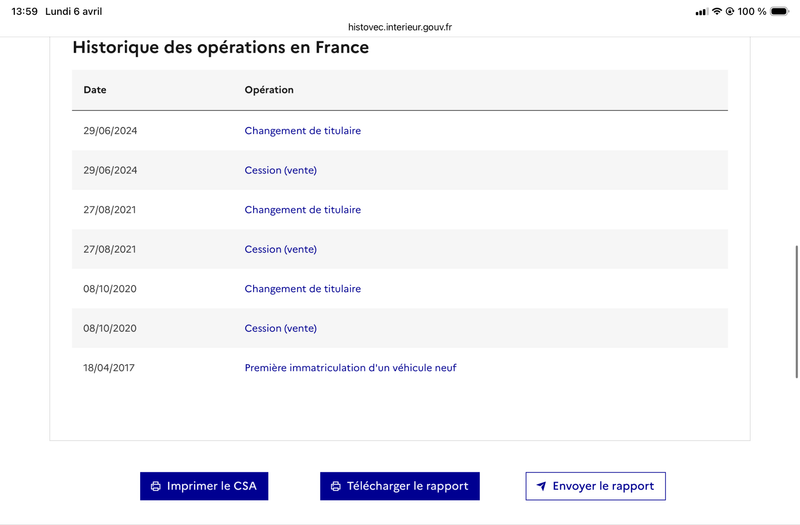
Task: Tap the orientation lock icon in status bar
Action: coord(730,12)
